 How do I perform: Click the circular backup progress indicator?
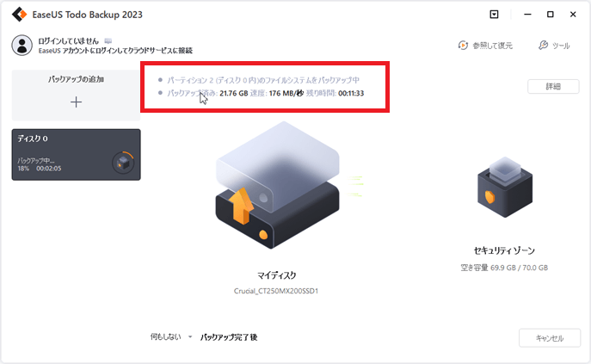[x=123, y=163]
